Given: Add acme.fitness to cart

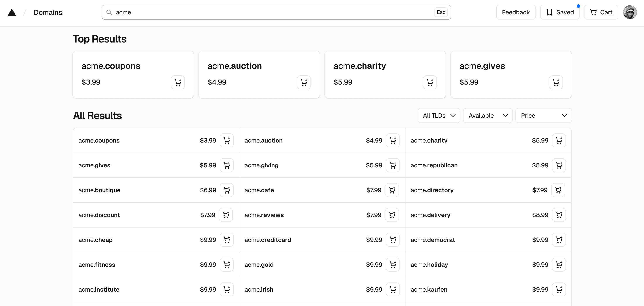Looking at the screenshot, I should [227, 265].
